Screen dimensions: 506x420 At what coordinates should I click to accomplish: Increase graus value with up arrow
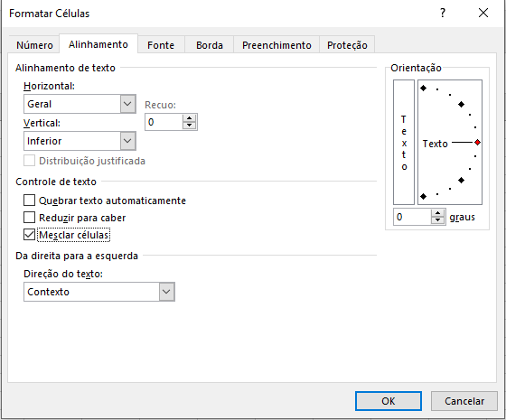(x=437, y=213)
